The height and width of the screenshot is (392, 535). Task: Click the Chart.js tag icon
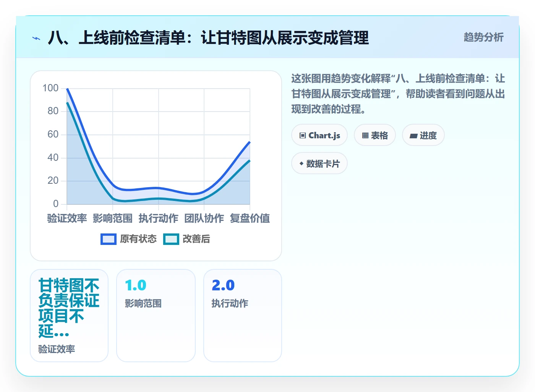point(303,136)
